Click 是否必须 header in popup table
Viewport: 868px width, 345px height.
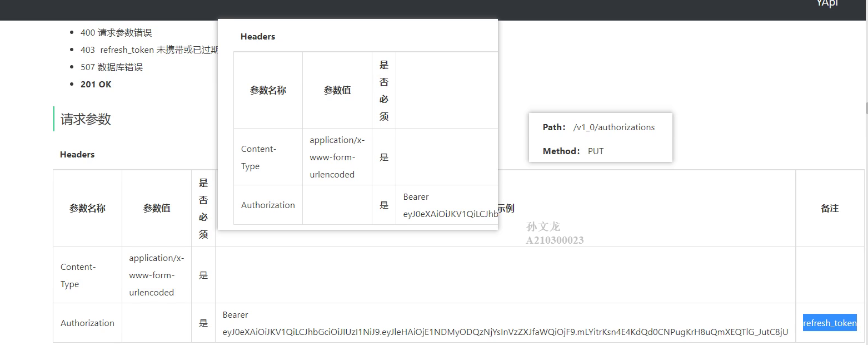[x=384, y=90]
